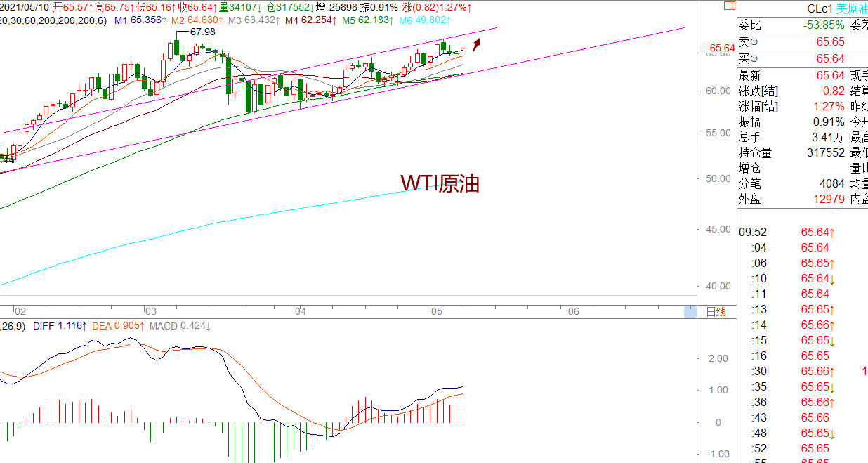Click the 收65.64 close price in header

[197, 8]
